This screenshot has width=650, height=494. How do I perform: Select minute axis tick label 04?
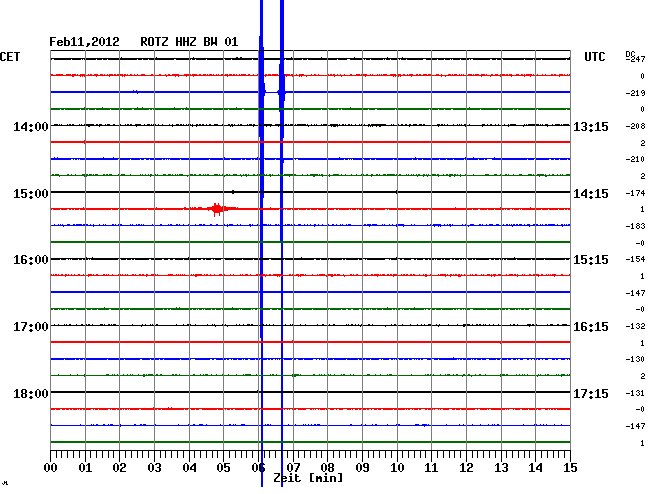[x=189, y=468]
